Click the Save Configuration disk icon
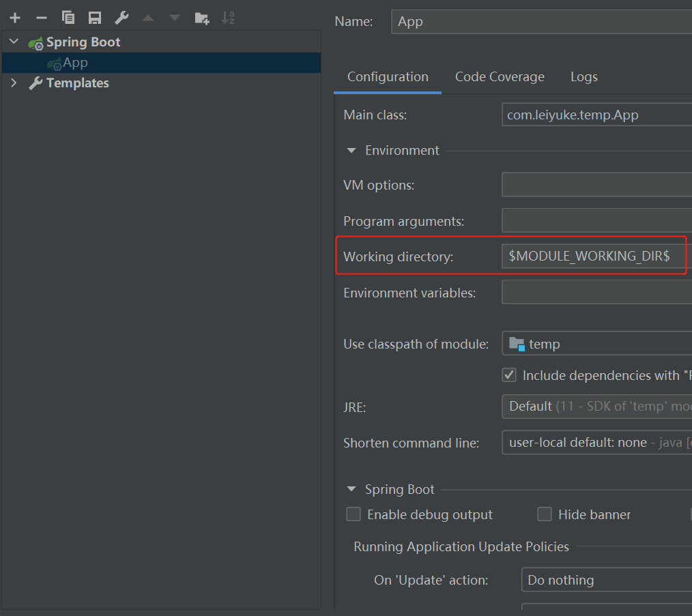This screenshot has width=692, height=616. tap(95, 18)
